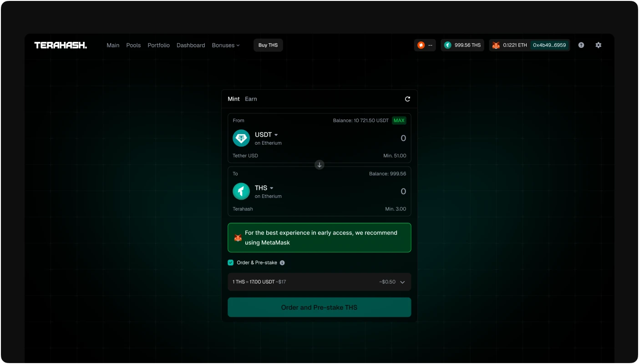Open the Dashboard page

[x=191, y=45]
